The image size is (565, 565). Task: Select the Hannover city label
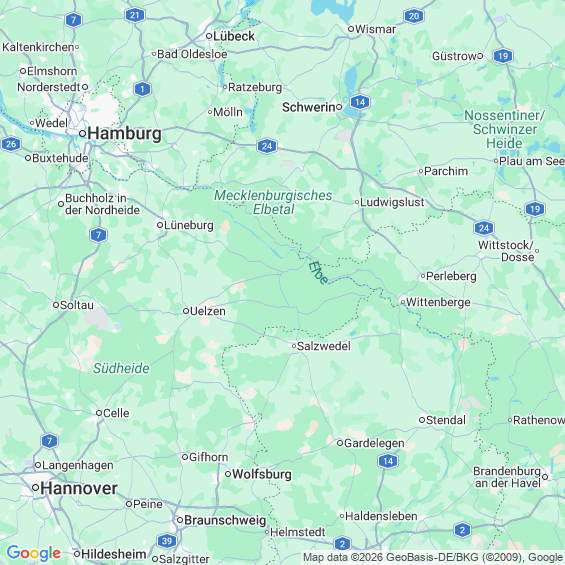[79, 489]
